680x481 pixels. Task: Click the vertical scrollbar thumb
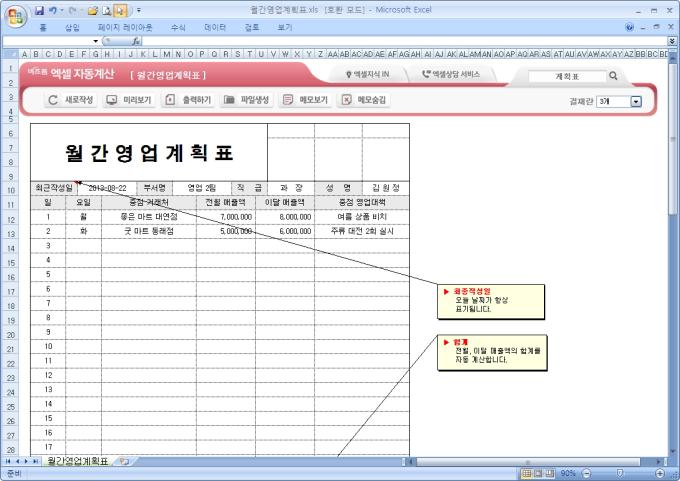pyautogui.click(x=673, y=141)
